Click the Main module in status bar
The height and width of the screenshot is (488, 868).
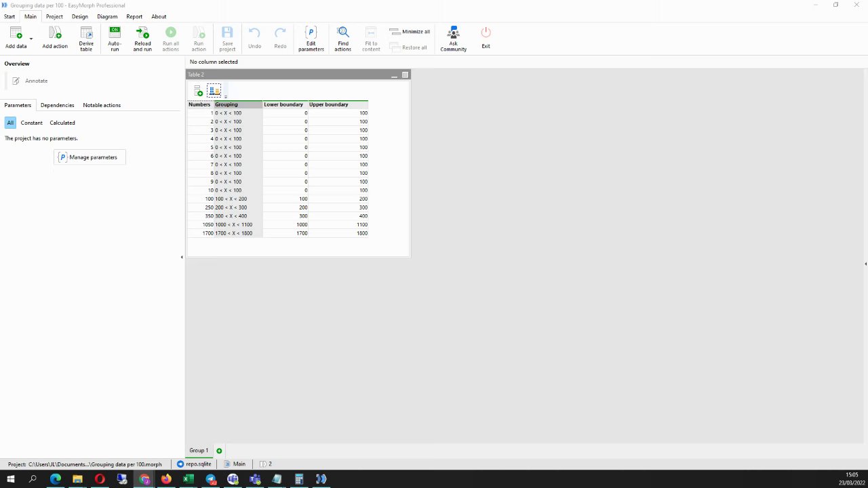click(235, 464)
